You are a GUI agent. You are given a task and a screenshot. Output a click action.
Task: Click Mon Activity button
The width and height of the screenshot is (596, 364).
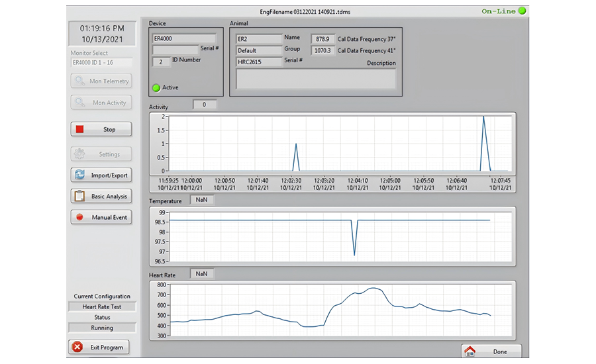(101, 102)
